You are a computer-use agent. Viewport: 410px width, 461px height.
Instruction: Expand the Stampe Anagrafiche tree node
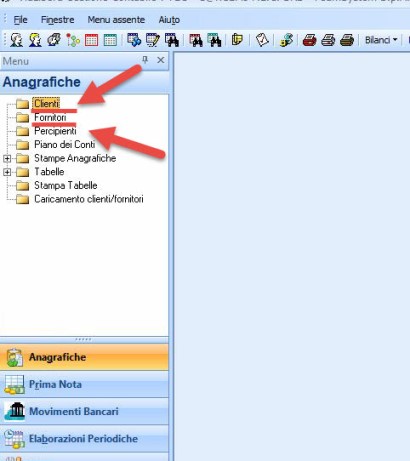click(7, 158)
